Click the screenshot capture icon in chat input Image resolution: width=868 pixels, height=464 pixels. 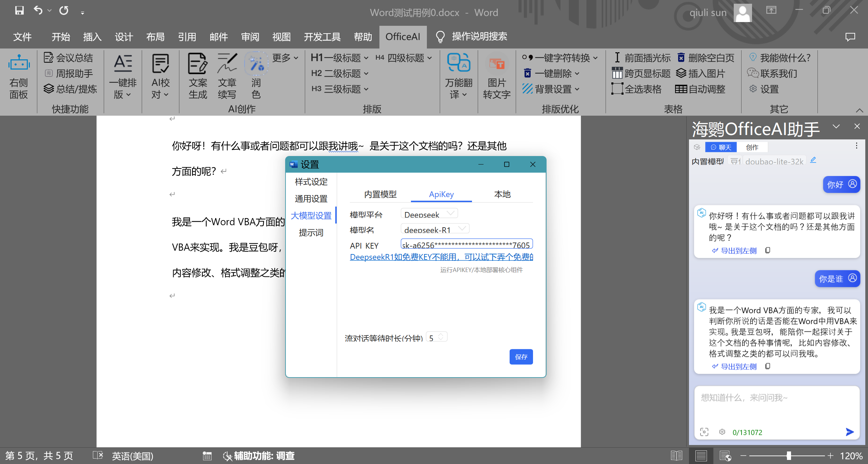click(704, 432)
